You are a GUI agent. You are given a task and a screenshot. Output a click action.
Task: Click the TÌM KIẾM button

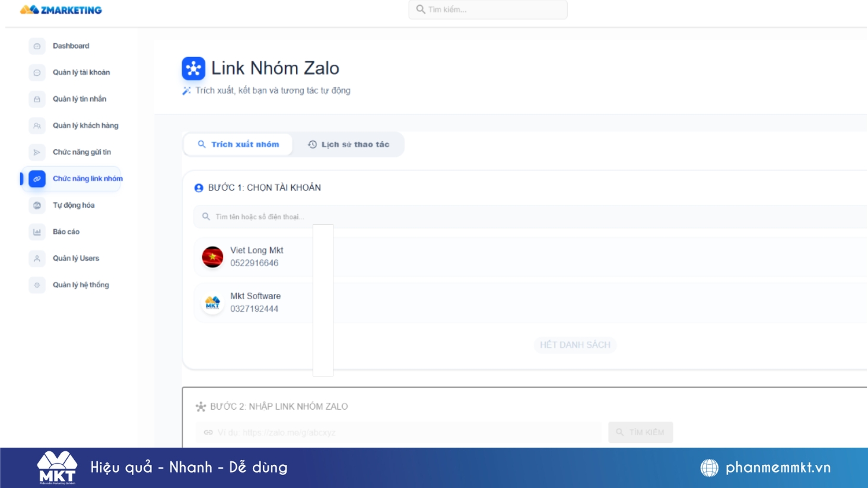[x=640, y=432]
